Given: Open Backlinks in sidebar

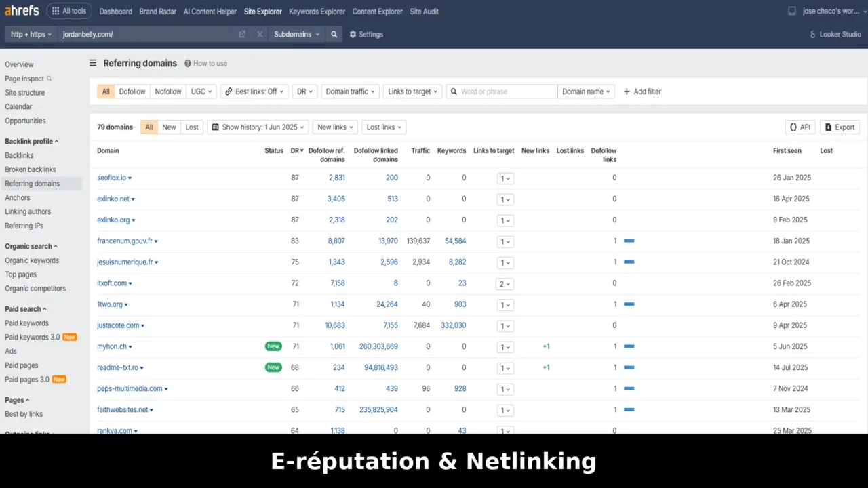Looking at the screenshot, I should pos(19,155).
